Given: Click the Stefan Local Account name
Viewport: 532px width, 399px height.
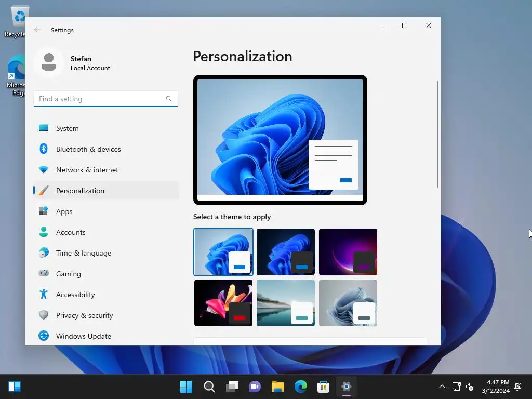Looking at the screenshot, I should pos(90,63).
